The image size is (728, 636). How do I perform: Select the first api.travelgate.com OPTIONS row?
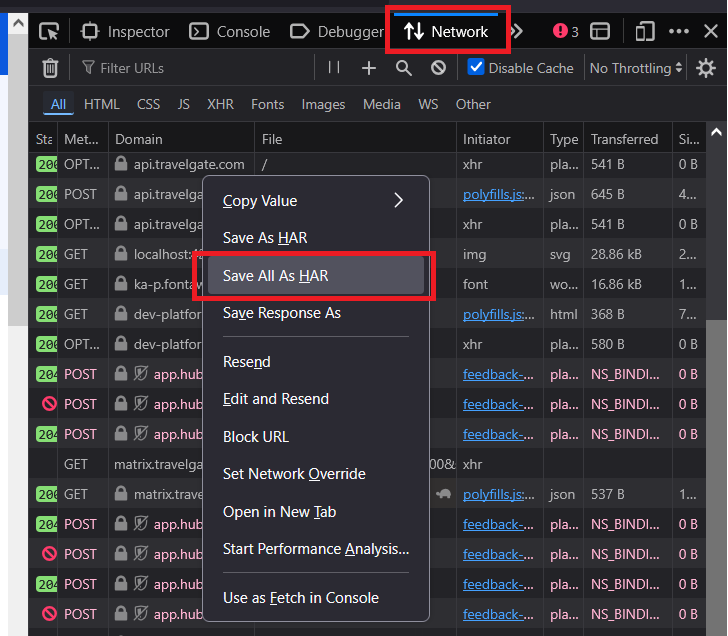point(367,164)
